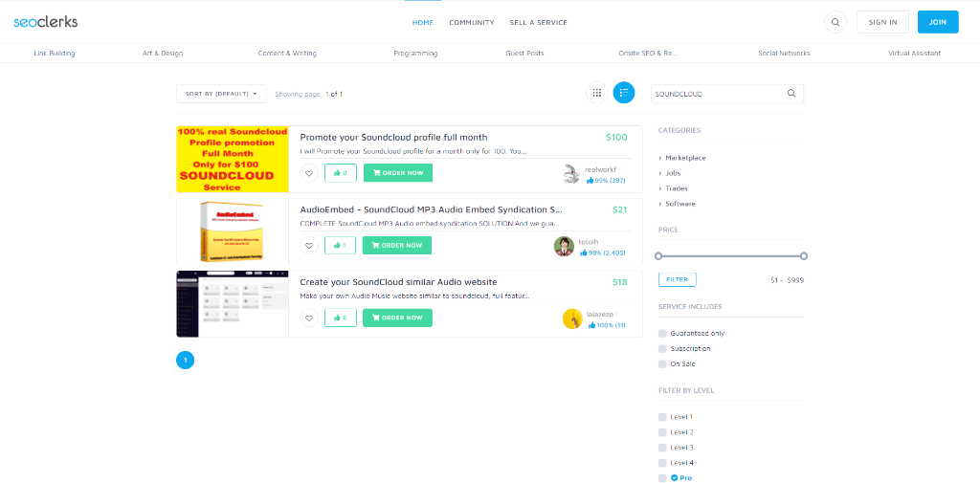Open the Community nav item

coord(471,23)
